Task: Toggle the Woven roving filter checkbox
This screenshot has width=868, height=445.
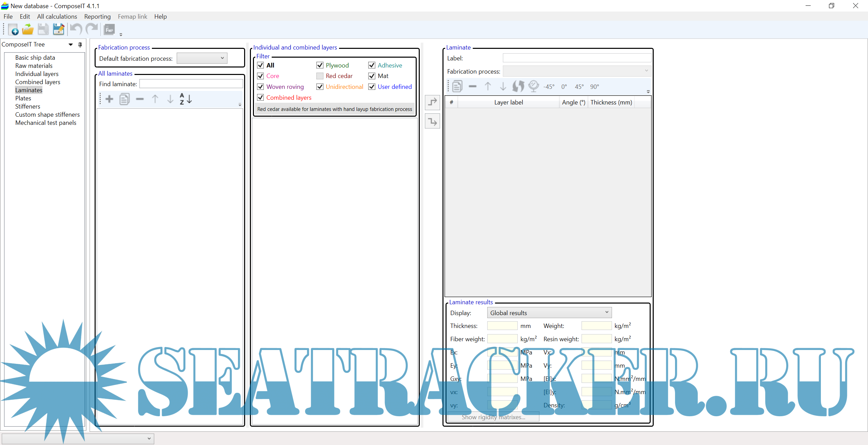Action: click(x=260, y=87)
